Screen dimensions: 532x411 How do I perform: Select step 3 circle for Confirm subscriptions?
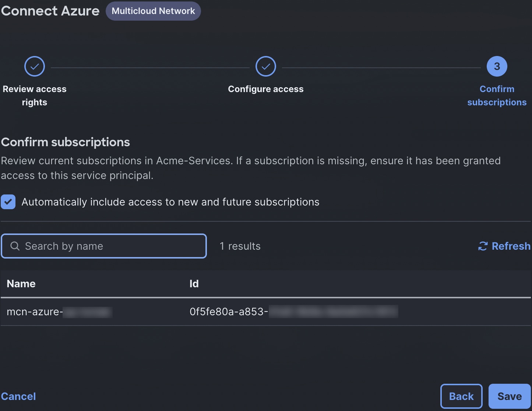click(x=497, y=67)
